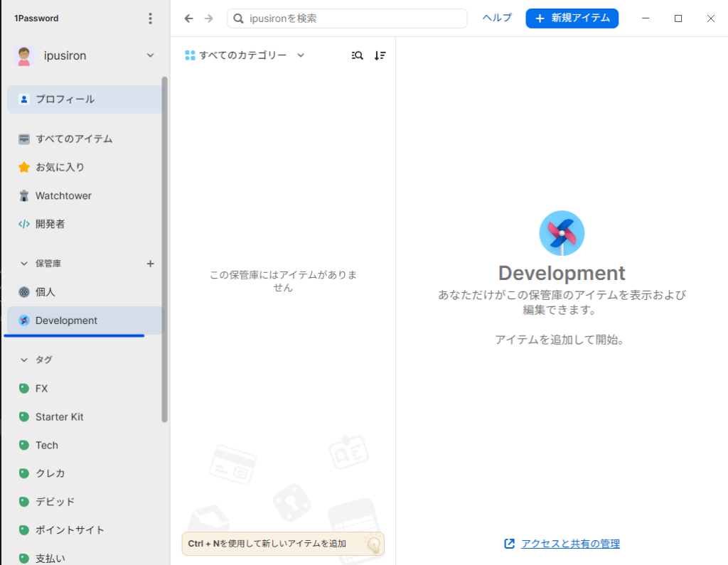Expand the ipusiron account dropdown
Viewport: 728px width, 565px height.
[150, 55]
